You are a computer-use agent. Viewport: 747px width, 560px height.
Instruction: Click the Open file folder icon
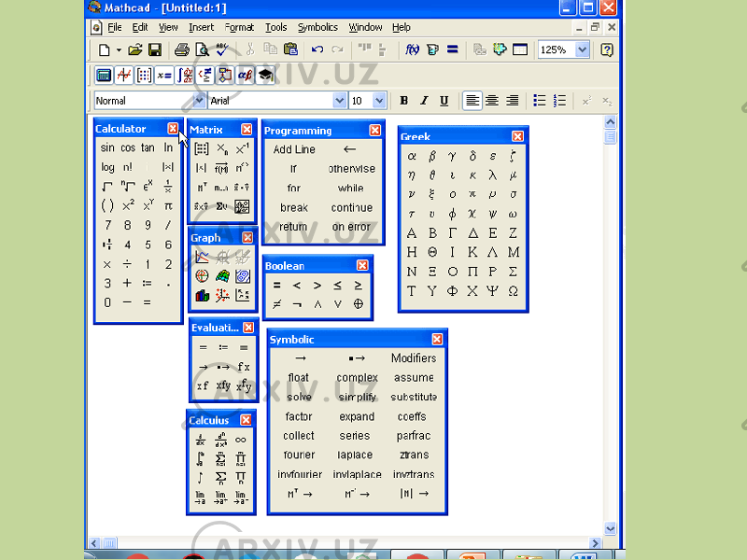pos(135,49)
